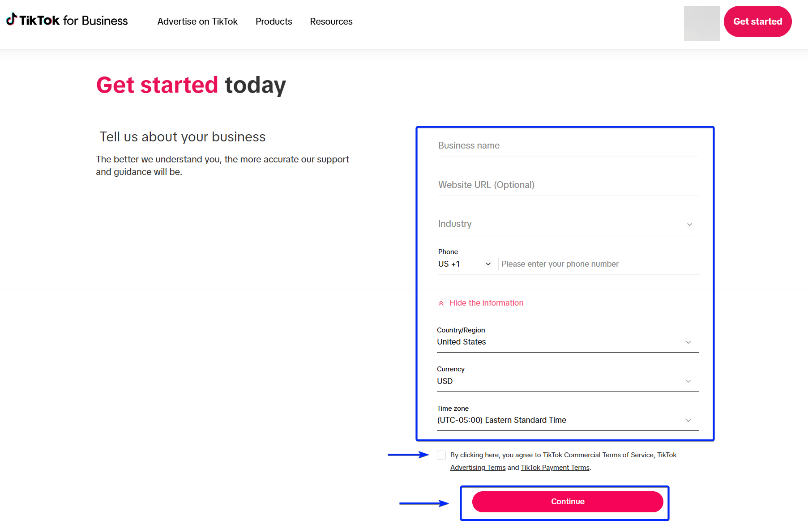Click the double-chevron icon beside Hide the information
The height and width of the screenshot is (532, 808).
coord(441,303)
